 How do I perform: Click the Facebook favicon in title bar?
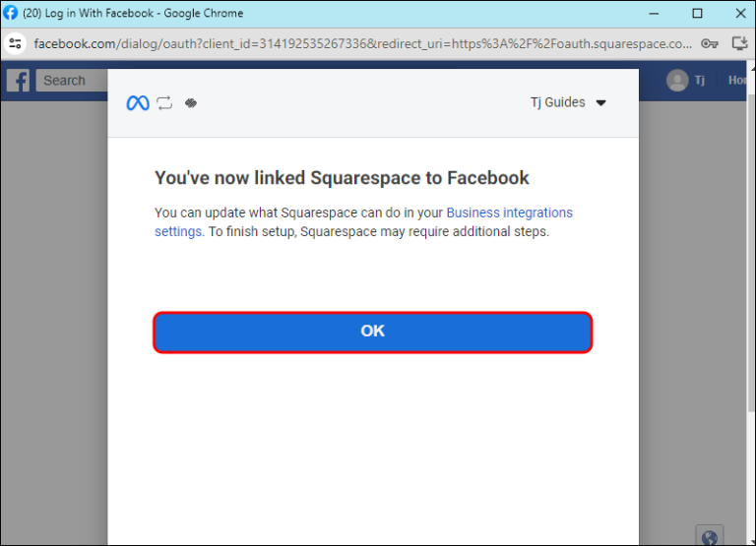(x=11, y=13)
